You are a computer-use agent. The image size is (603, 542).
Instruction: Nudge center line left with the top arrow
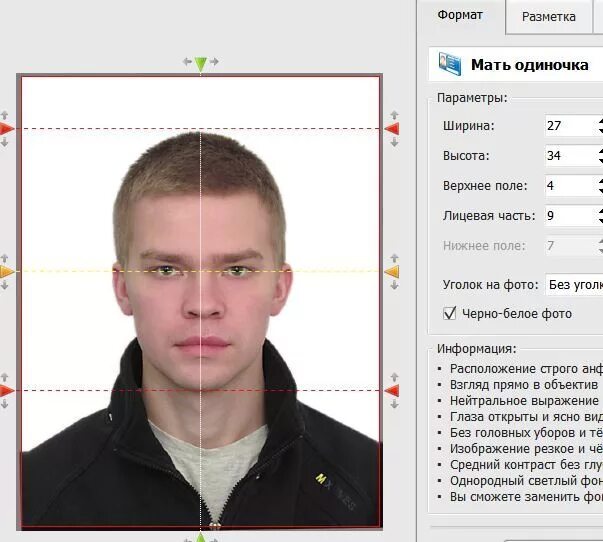pyautogui.click(x=187, y=61)
